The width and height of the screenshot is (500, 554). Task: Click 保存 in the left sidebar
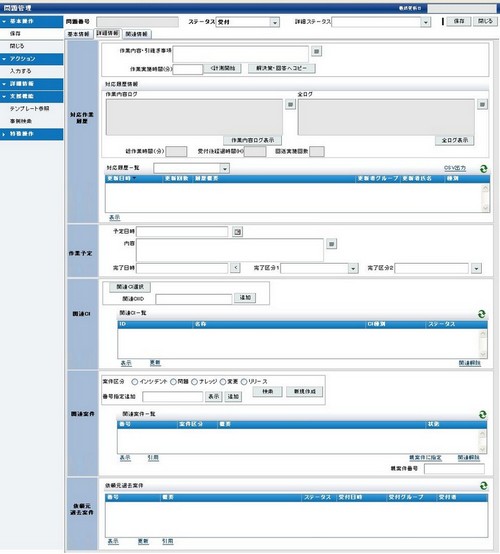click(x=15, y=34)
